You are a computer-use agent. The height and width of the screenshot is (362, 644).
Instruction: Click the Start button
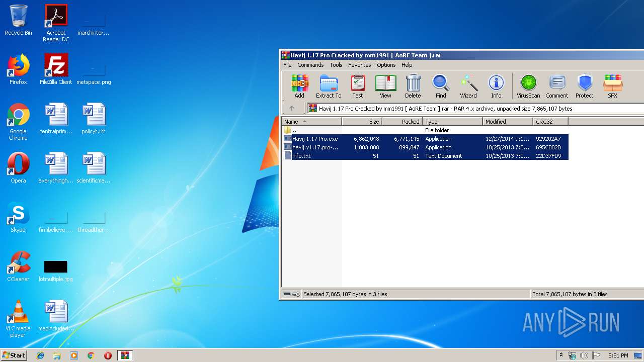[x=14, y=355]
